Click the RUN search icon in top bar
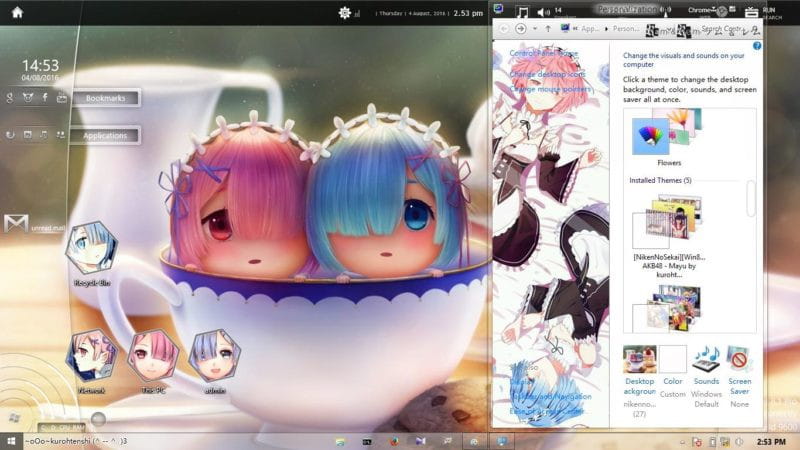Screen dimensions: 800x450 click(x=752, y=12)
